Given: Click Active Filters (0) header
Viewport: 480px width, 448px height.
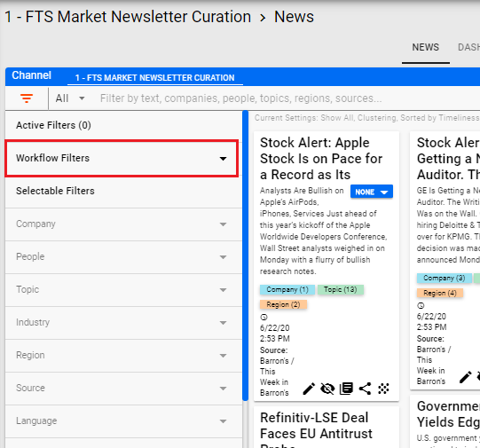Looking at the screenshot, I should pyautogui.click(x=53, y=125).
